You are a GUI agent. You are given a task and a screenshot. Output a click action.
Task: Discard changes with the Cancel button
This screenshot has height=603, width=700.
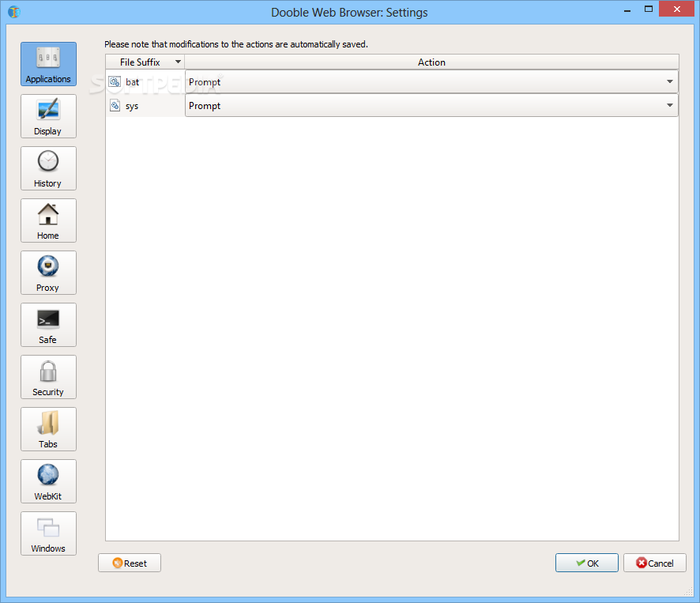pyautogui.click(x=655, y=563)
